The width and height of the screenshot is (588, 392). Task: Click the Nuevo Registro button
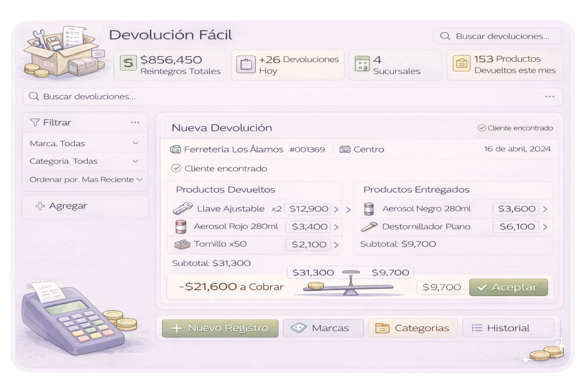(220, 328)
